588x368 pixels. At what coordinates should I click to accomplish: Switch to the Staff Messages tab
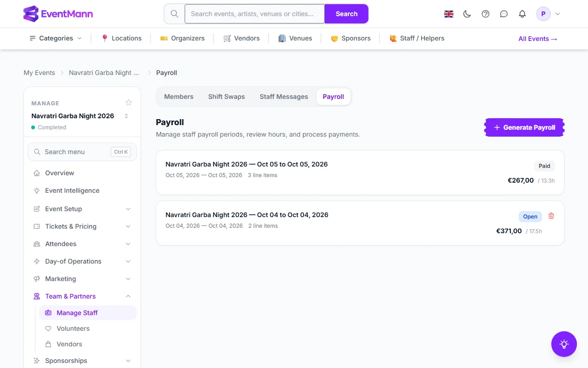tap(284, 97)
